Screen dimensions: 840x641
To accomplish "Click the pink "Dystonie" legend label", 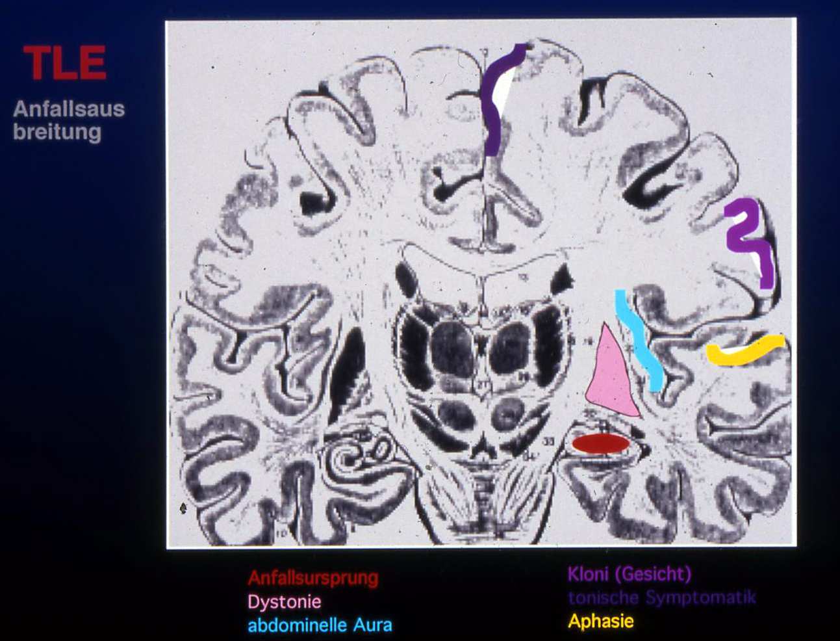I will coord(285,602).
